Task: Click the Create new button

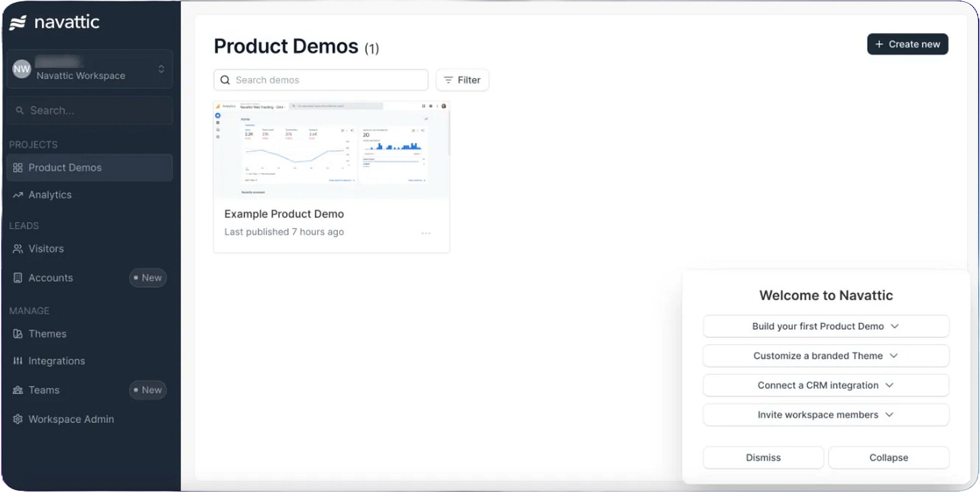Action: pyautogui.click(x=907, y=44)
